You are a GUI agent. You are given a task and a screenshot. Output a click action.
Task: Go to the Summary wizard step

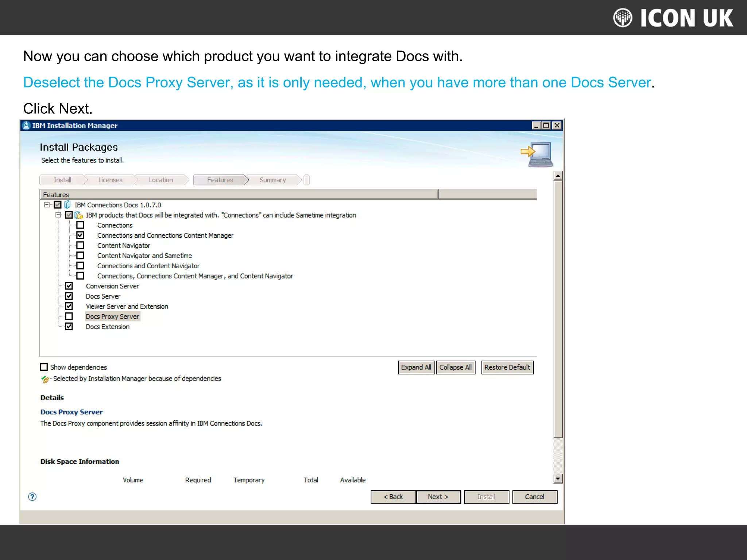click(273, 180)
